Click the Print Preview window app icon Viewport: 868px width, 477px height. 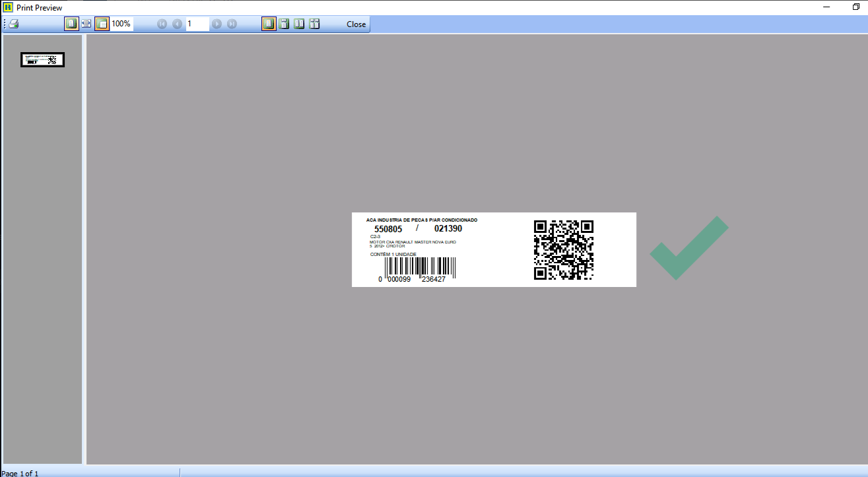click(8, 7)
